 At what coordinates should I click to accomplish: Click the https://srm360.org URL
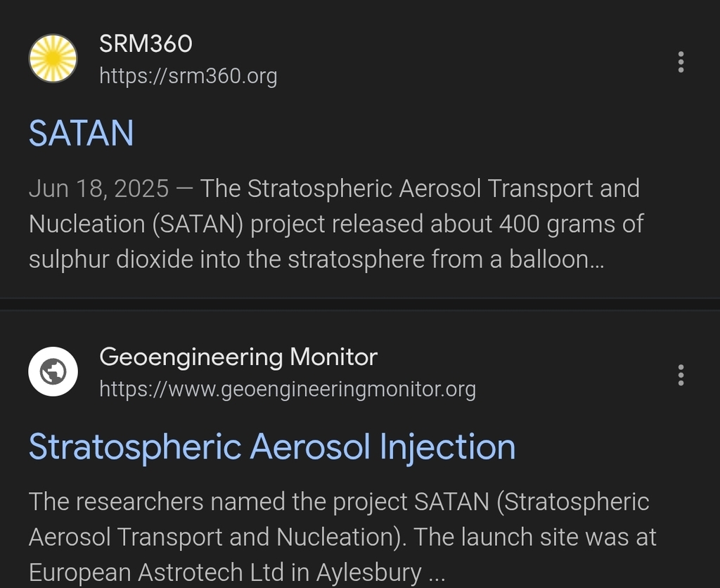pyautogui.click(x=188, y=75)
